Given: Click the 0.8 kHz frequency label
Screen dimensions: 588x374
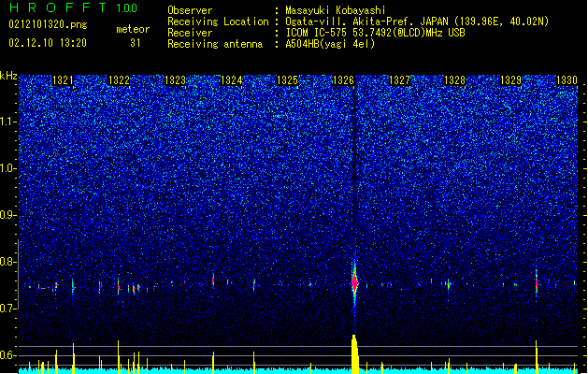Looking at the screenshot, I should point(8,262).
